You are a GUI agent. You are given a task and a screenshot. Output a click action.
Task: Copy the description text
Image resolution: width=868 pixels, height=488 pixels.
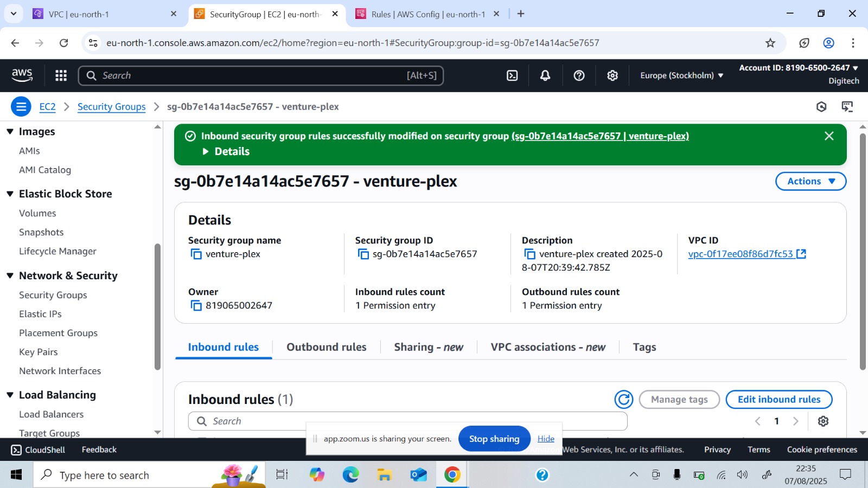pos(529,254)
